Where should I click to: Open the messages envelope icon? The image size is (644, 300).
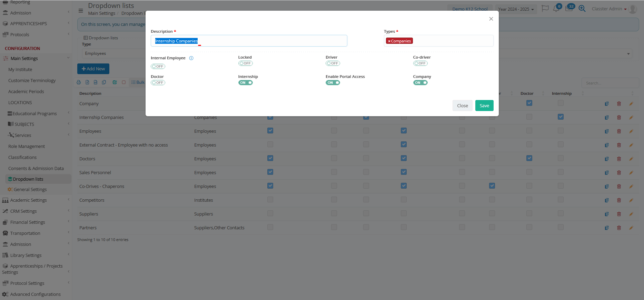click(x=569, y=9)
